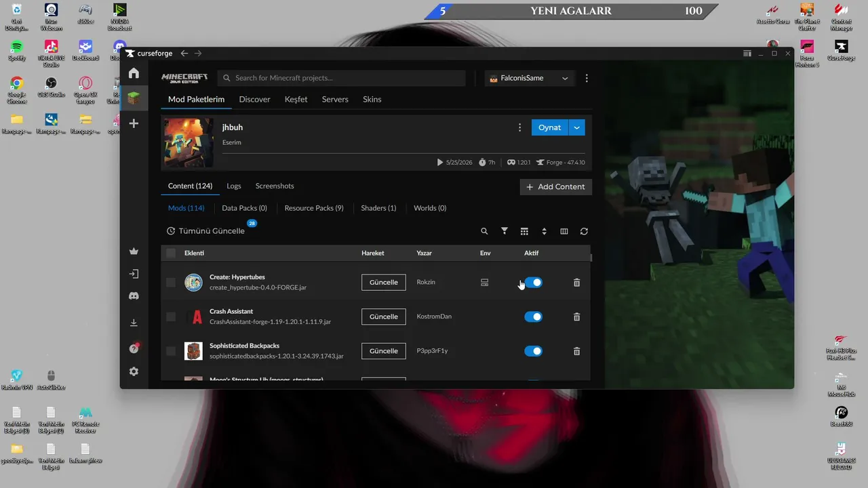Screen dimensions: 868x488
Task: Switch to the Screenshots tab
Action: pyautogui.click(x=275, y=186)
